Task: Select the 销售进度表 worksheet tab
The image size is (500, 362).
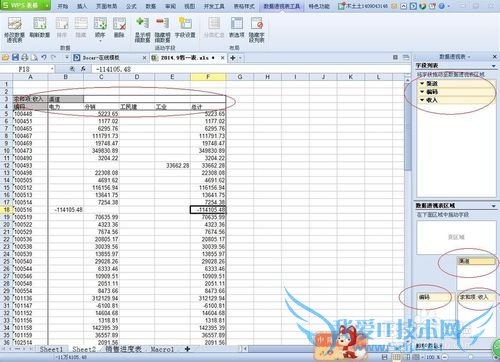Action: [123, 349]
